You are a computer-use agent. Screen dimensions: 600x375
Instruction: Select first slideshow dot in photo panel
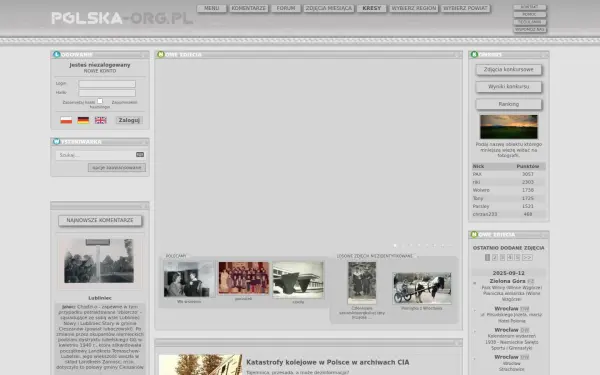pos(395,246)
